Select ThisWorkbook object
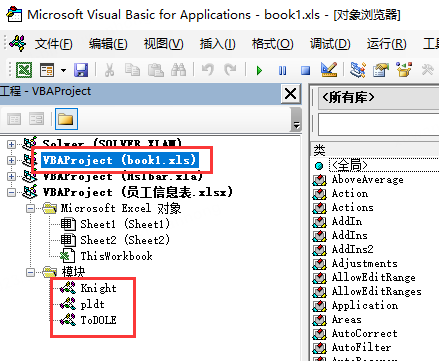439x361 pixels. click(116, 256)
